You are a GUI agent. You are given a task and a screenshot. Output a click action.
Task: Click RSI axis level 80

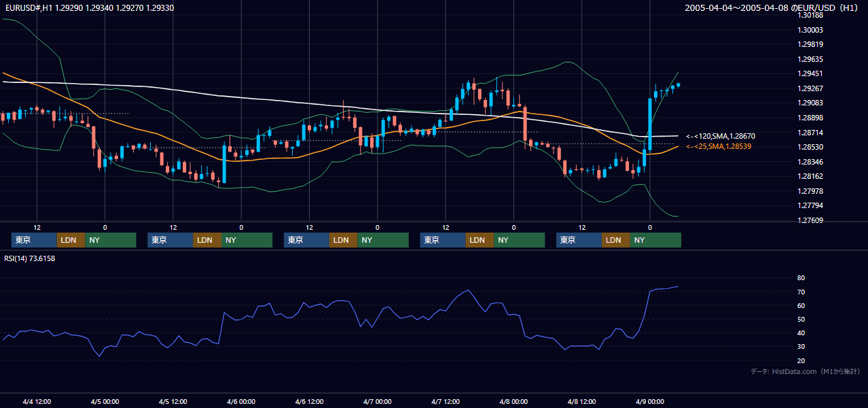[x=801, y=278]
